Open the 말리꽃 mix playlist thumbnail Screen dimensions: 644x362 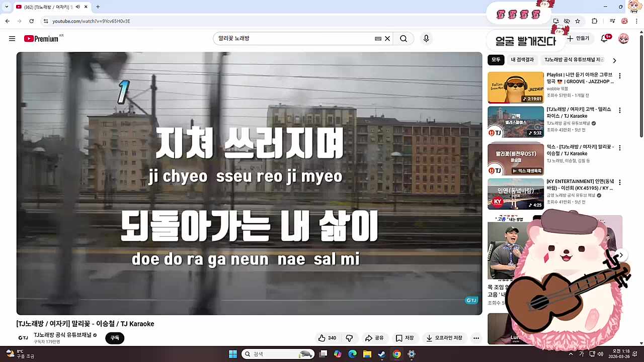[516, 159]
